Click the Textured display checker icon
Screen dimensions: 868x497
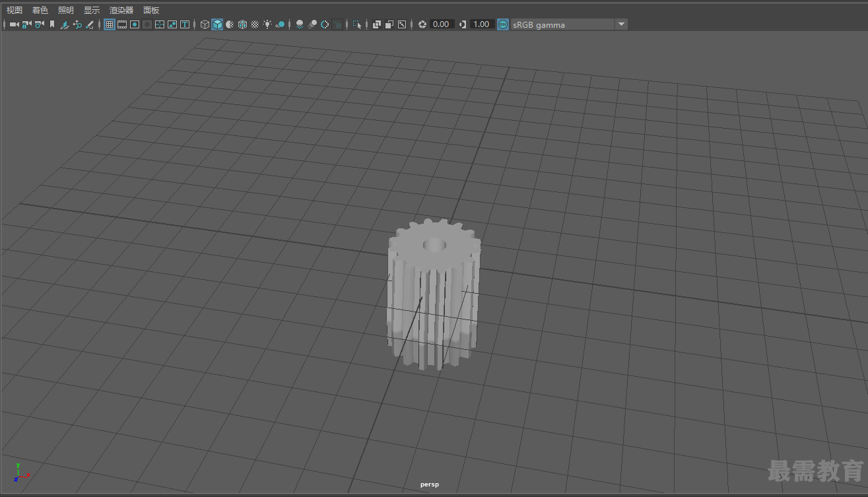255,24
